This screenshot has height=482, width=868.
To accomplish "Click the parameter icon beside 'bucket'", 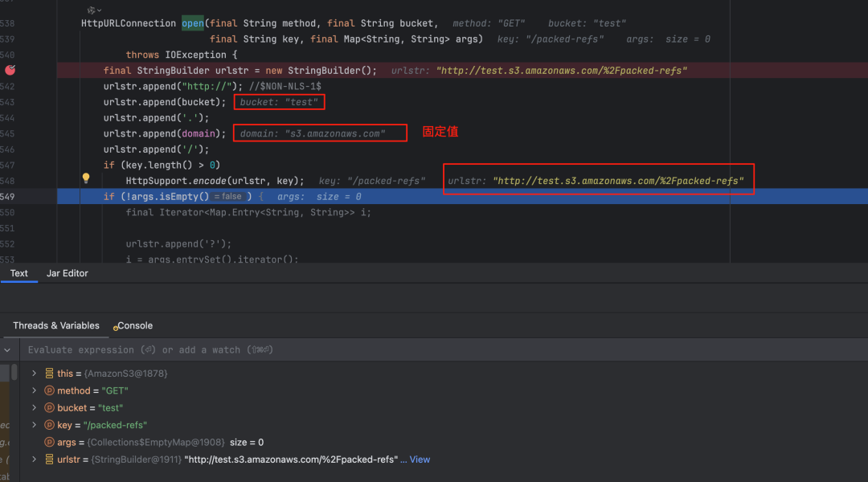I will coord(49,408).
